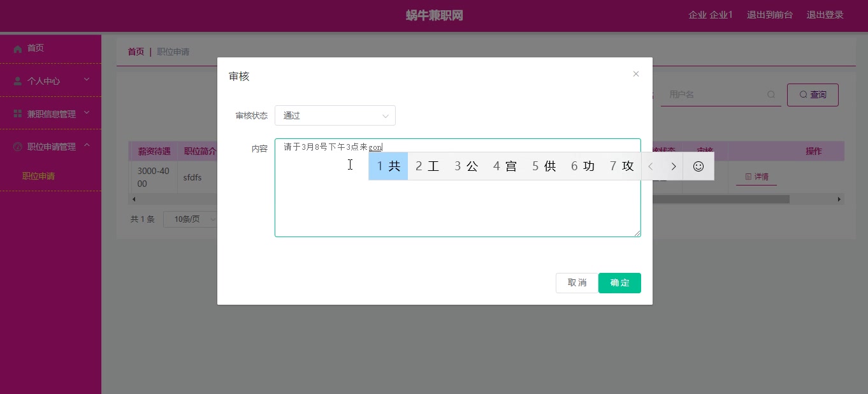
Task: Choose IME candidate 7 攻
Action: 621,166
